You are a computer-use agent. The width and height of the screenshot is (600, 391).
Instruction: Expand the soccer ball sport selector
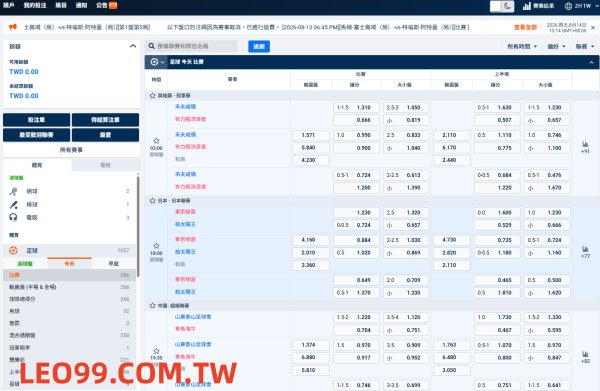click(157, 62)
